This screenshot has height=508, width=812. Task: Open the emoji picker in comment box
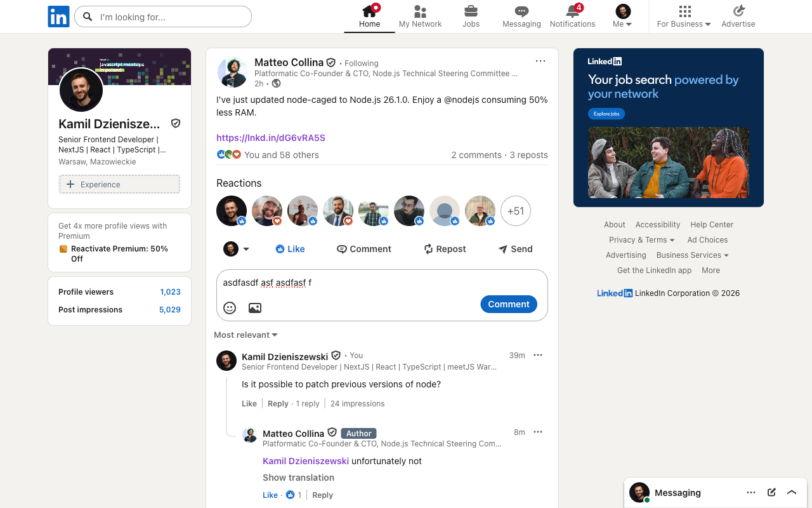(x=230, y=308)
